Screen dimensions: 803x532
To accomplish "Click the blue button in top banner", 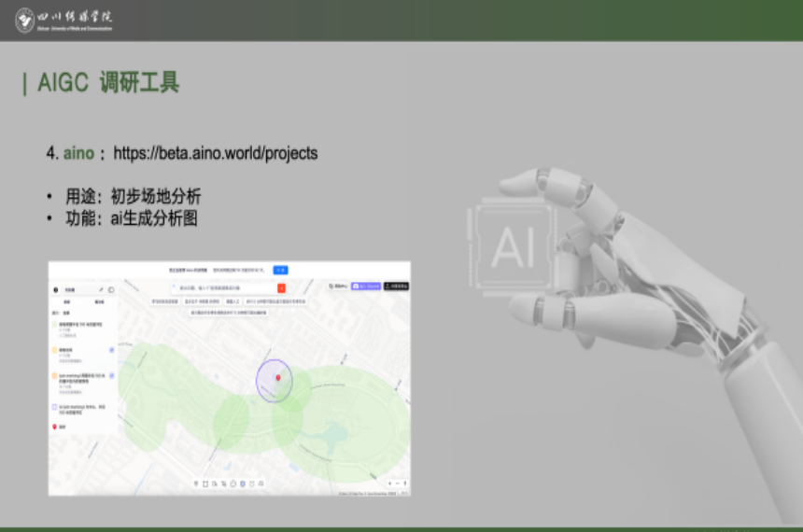I will [280, 270].
